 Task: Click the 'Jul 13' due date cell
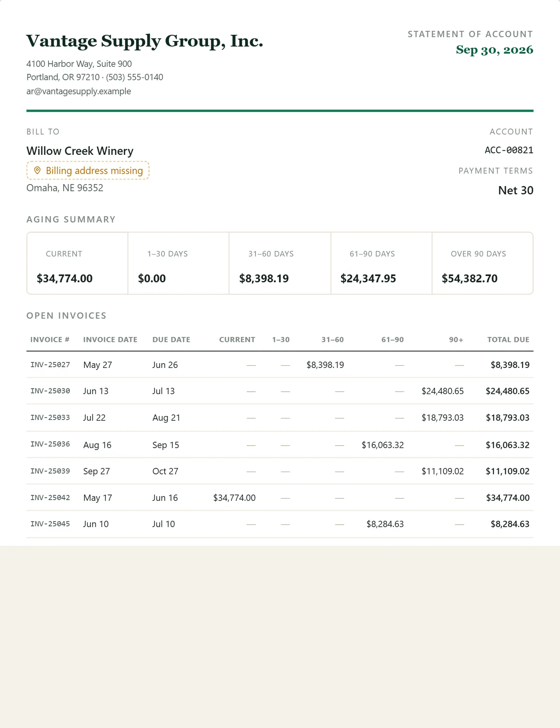164,391
